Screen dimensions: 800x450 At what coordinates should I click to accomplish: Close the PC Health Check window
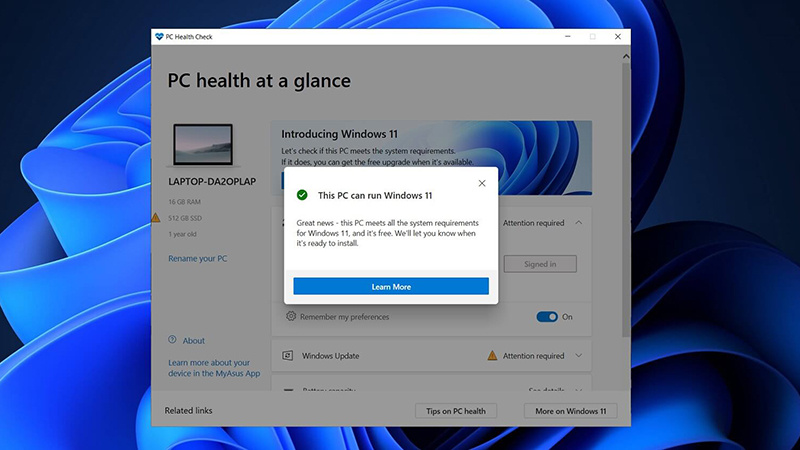(x=617, y=37)
